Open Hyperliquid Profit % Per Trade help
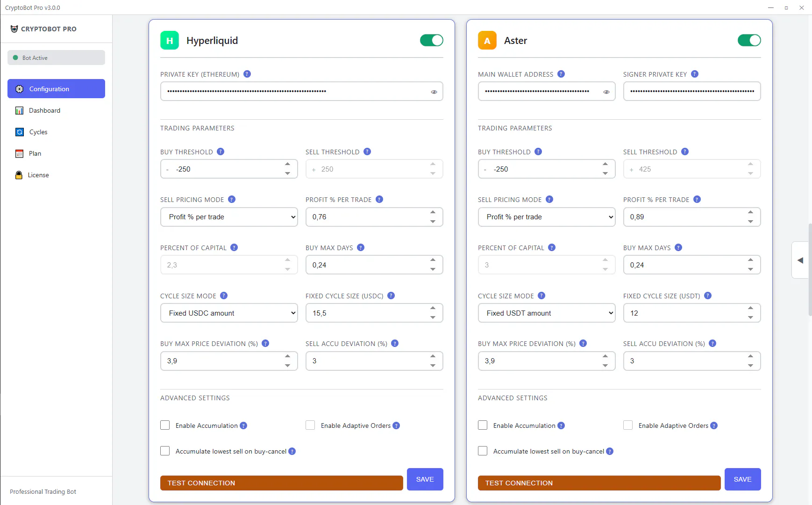Image resolution: width=812 pixels, height=505 pixels. (379, 199)
